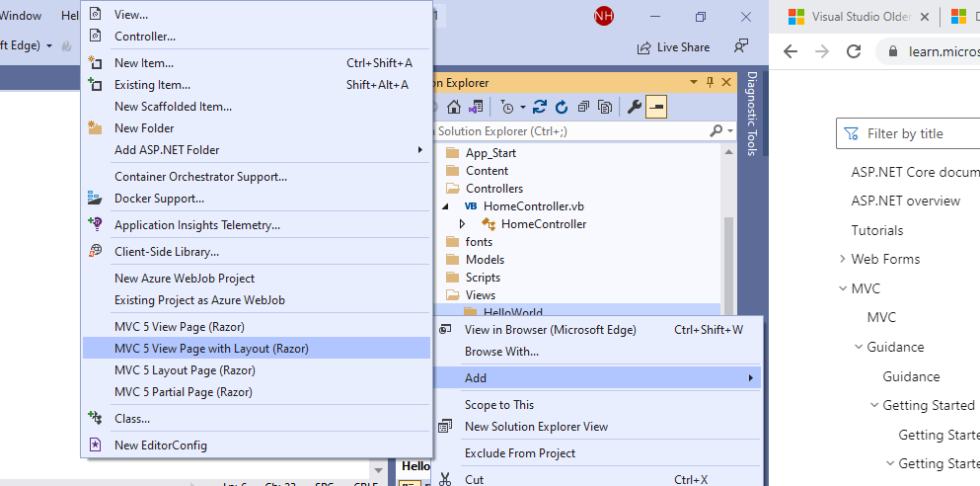Toggle the Preview Selected Items button

click(x=656, y=107)
